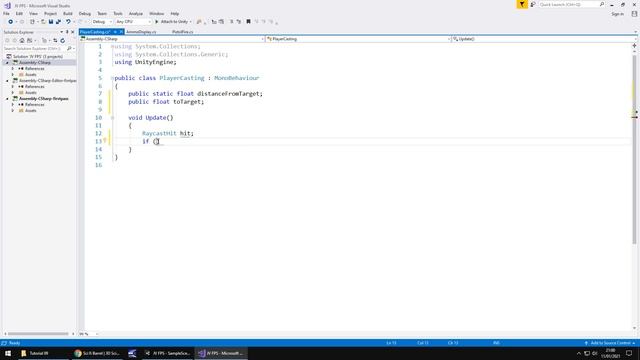The height and width of the screenshot is (360, 640).
Task: Click the comment selection toolbar icon
Action: click(x=231, y=22)
